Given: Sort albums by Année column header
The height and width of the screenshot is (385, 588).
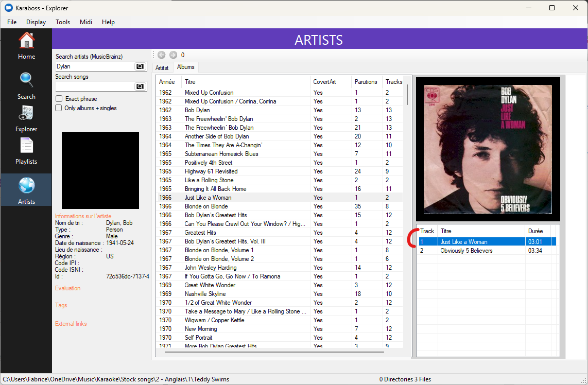Looking at the screenshot, I should [x=167, y=82].
